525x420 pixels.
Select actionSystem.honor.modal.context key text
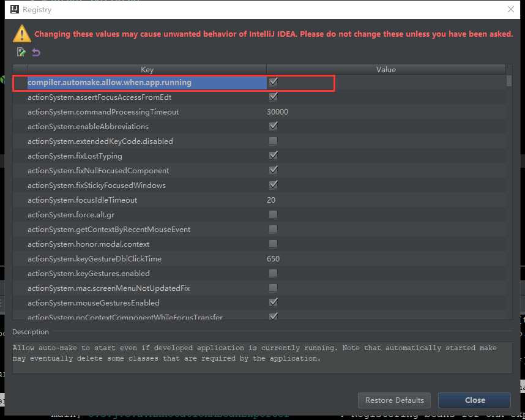pos(88,244)
